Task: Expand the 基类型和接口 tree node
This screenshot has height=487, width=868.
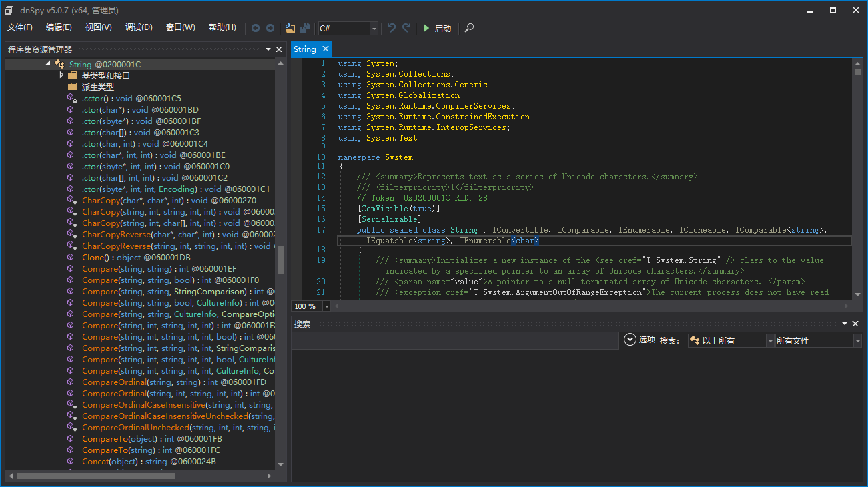Action: (x=61, y=75)
